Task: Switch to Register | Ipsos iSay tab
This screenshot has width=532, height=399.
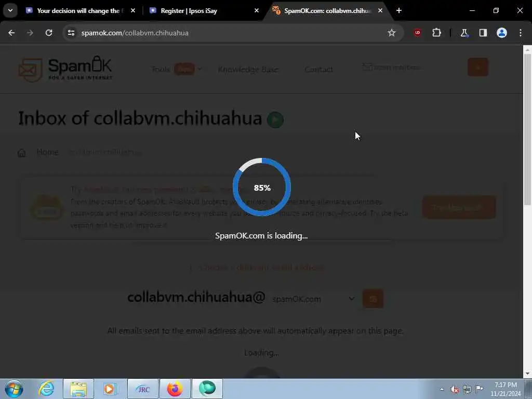Action: (189, 11)
